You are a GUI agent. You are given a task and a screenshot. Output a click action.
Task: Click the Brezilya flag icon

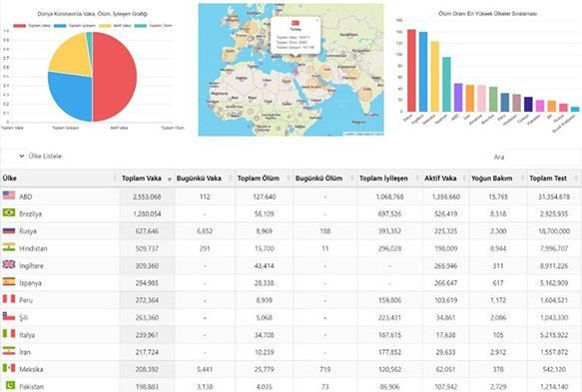[x=9, y=212]
